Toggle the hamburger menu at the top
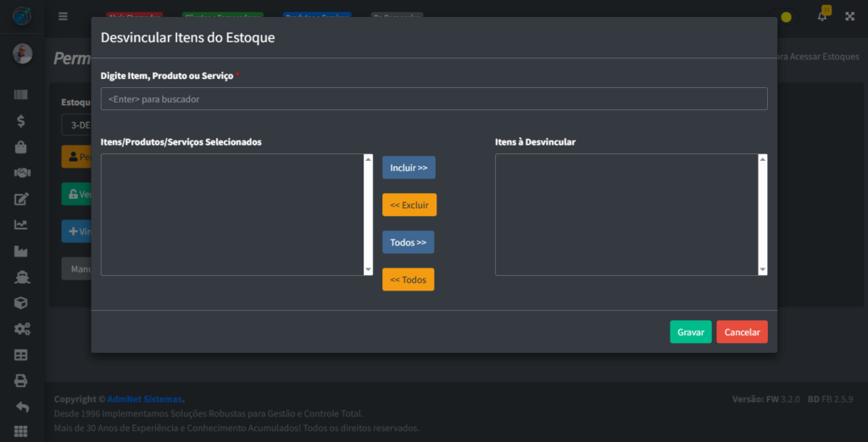Image resolution: width=868 pixels, height=442 pixels. point(63,16)
